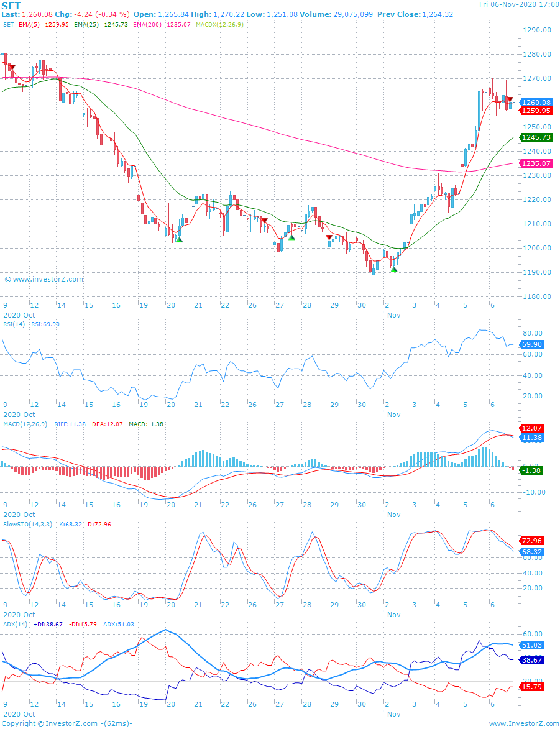This screenshot has width=560, height=729.
Task: Click the ADX:51.03 reading
Action: 118,624
